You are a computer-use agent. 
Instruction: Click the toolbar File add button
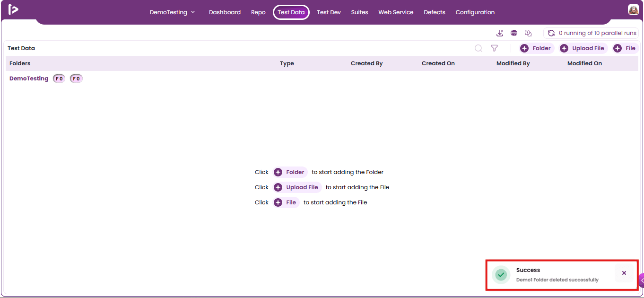[625, 48]
